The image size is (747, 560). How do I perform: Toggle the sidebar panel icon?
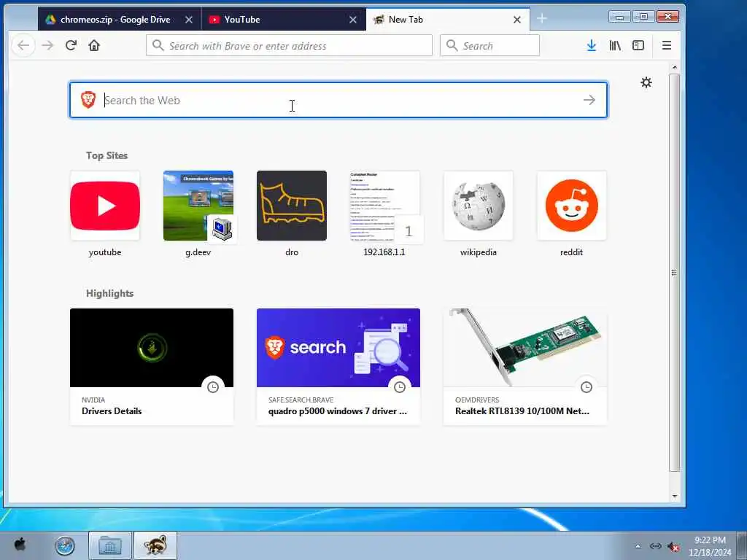[638, 46]
